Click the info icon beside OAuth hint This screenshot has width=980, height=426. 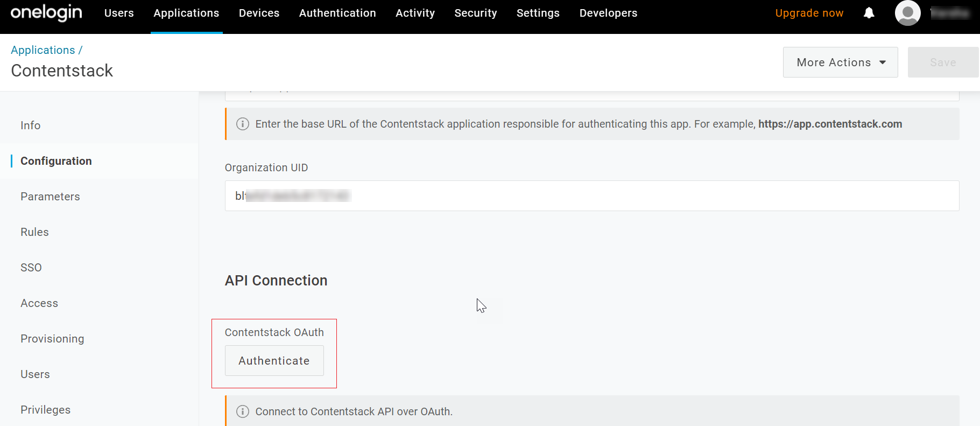click(x=243, y=411)
